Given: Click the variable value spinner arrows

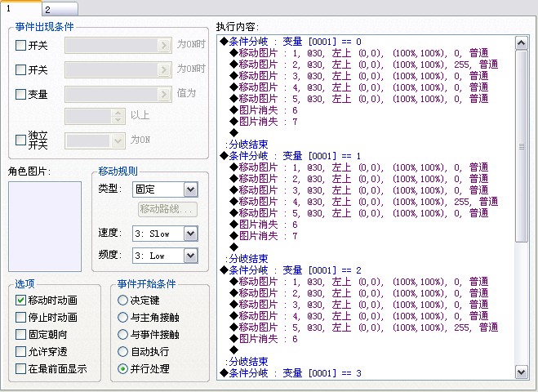Looking at the screenshot, I should point(118,117).
